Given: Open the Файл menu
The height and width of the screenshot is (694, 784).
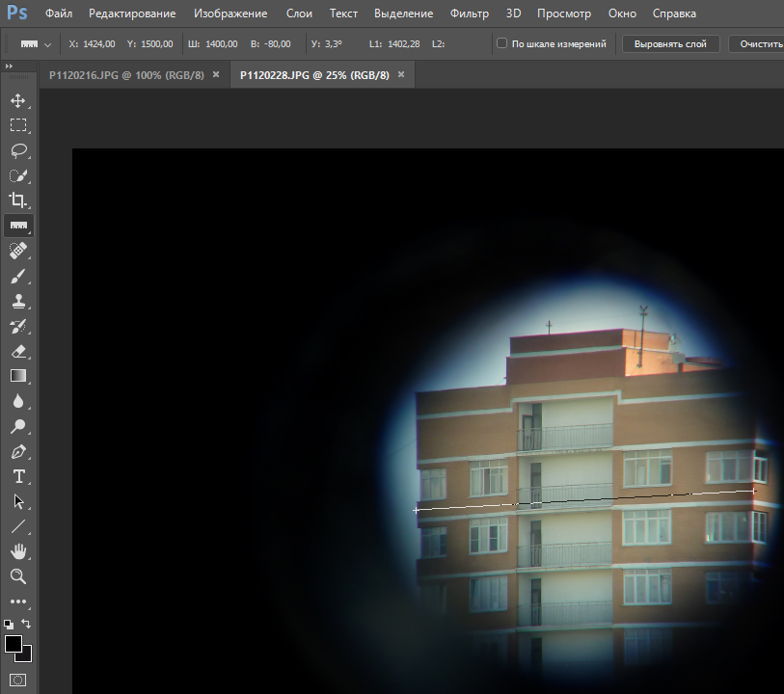Looking at the screenshot, I should (x=59, y=13).
